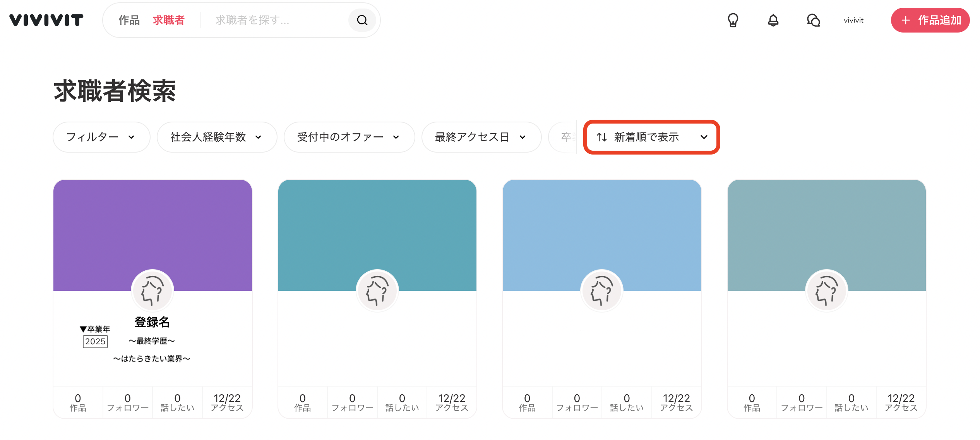Image resolution: width=980 pixels, height=440 pixels.
Task: Open the lightbulb tips icon
Action: [x=733, y=20]
